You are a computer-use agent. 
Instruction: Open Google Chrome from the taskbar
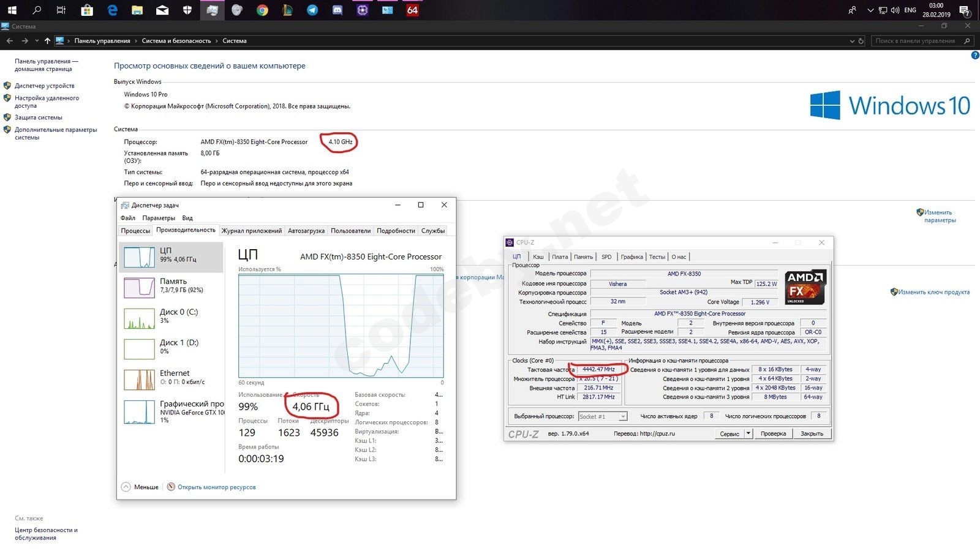(x=262, y=10)
